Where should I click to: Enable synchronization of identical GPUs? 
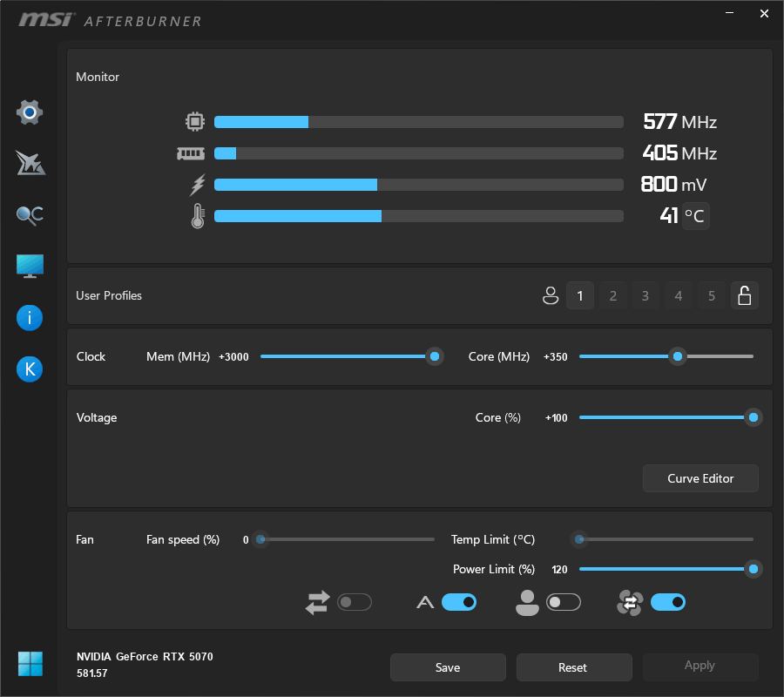(355, 602)
